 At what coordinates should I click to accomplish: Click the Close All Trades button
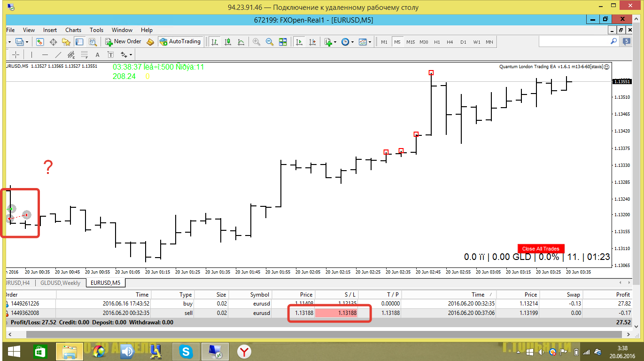tap(541, 249)
